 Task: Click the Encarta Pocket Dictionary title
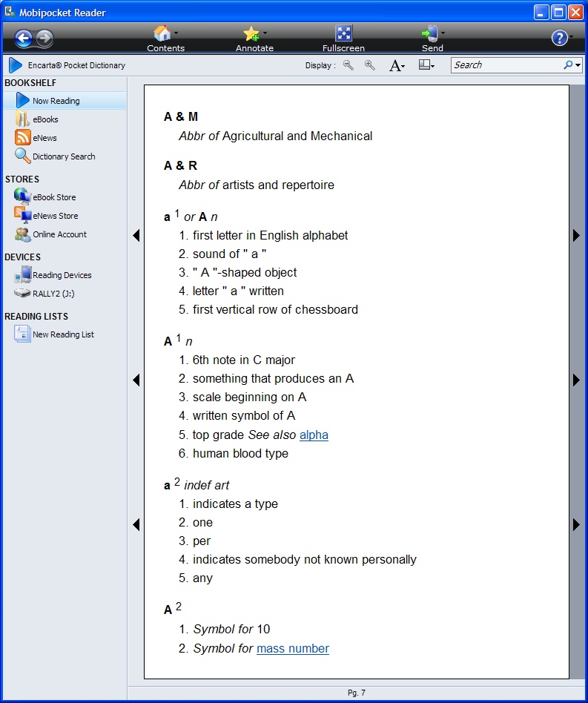click(76, 65)
